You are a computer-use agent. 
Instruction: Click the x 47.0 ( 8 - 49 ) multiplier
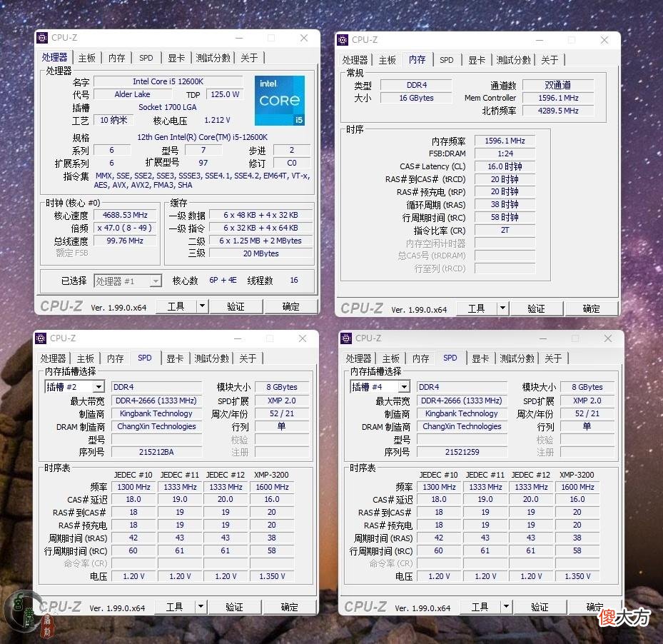point(125,228)
